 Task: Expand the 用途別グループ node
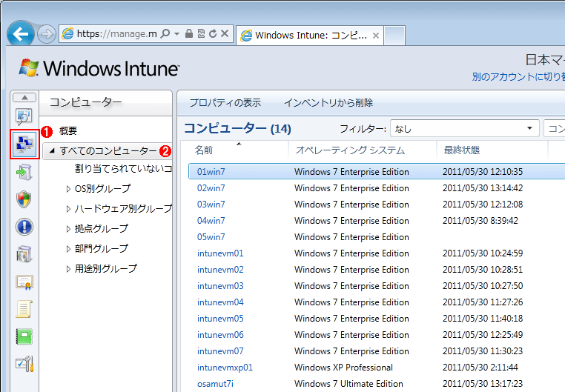[68, 268]
